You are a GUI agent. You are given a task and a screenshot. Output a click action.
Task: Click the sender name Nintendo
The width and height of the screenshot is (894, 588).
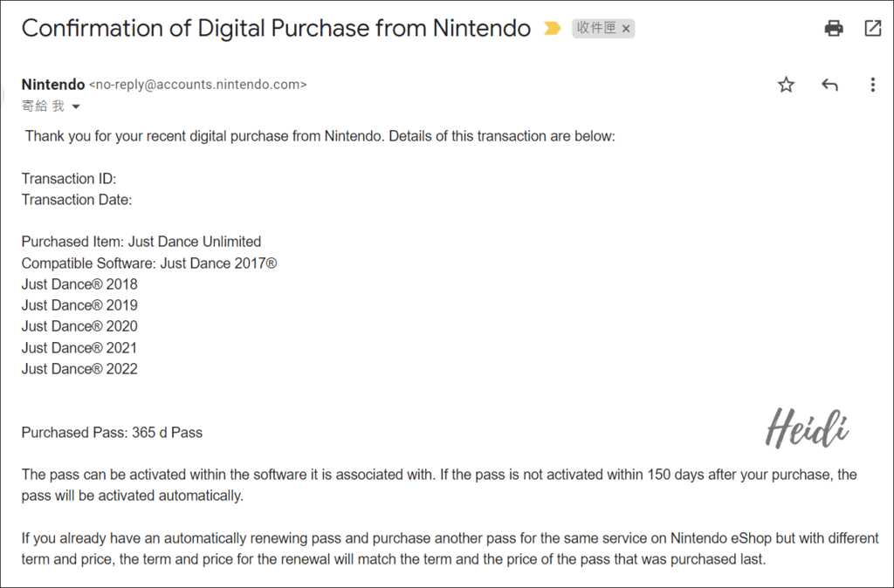[53, 85]
